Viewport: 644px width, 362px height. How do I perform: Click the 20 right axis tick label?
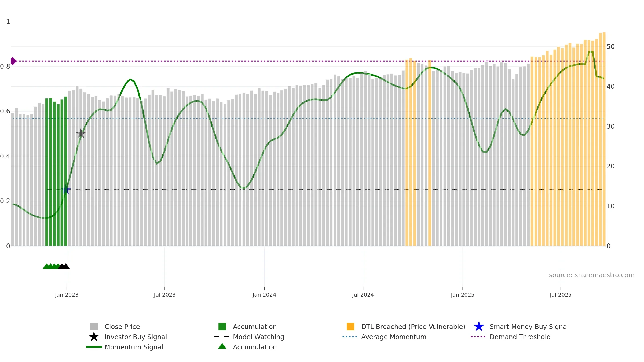pyautogui.click(x=610, y=166)
